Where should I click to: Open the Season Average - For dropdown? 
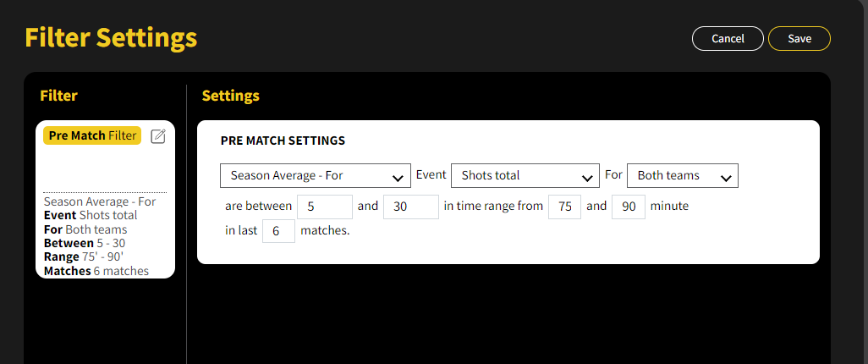(315, 176)
